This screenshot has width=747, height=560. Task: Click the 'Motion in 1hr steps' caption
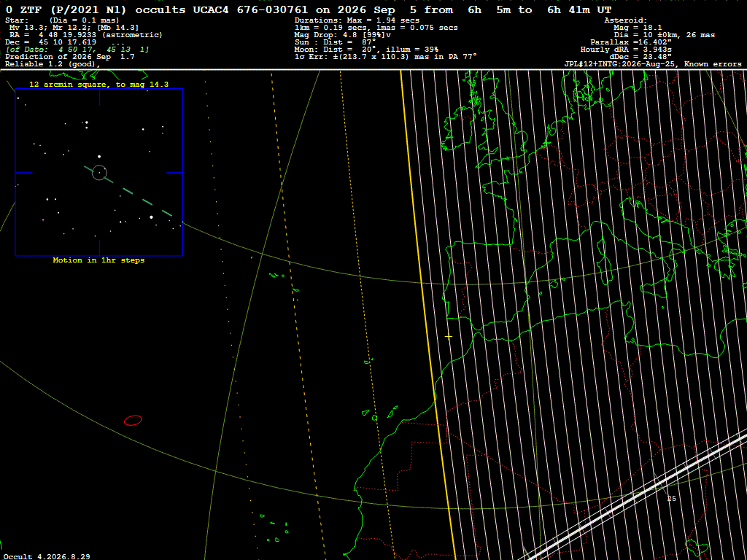pyautogui.click(x=98, y=260)
